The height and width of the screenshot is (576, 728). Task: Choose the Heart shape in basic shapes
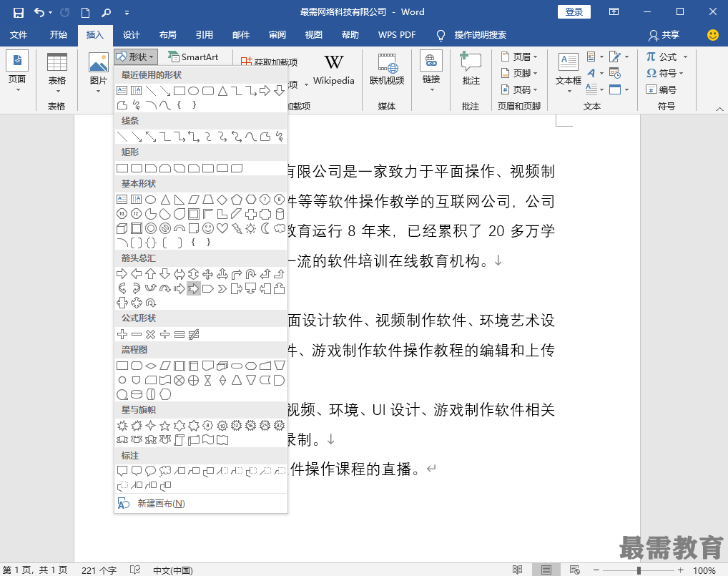point(222,228)
